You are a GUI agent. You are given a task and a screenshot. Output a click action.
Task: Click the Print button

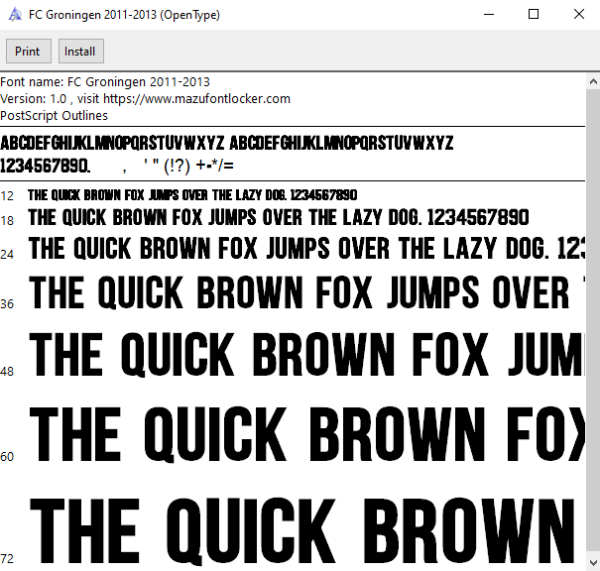point(29,51)
